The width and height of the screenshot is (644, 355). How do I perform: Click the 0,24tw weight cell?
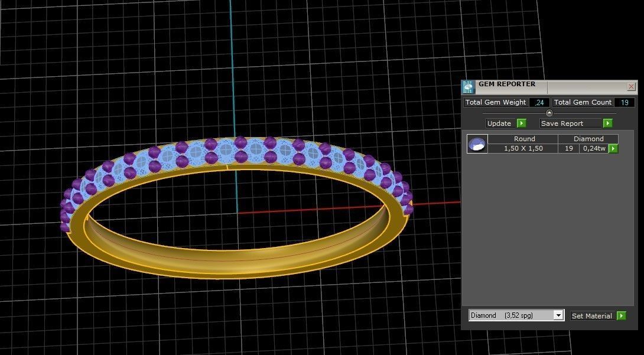(x=594, y=149)
